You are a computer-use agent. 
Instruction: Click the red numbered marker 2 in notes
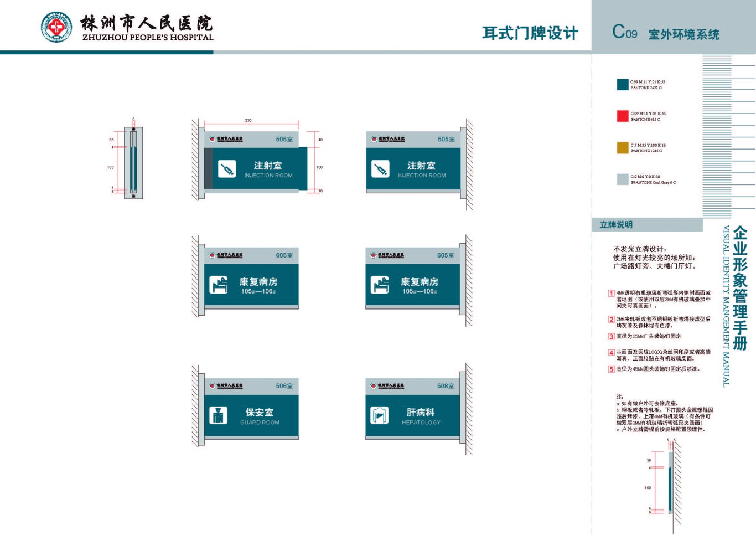[612, 320]
